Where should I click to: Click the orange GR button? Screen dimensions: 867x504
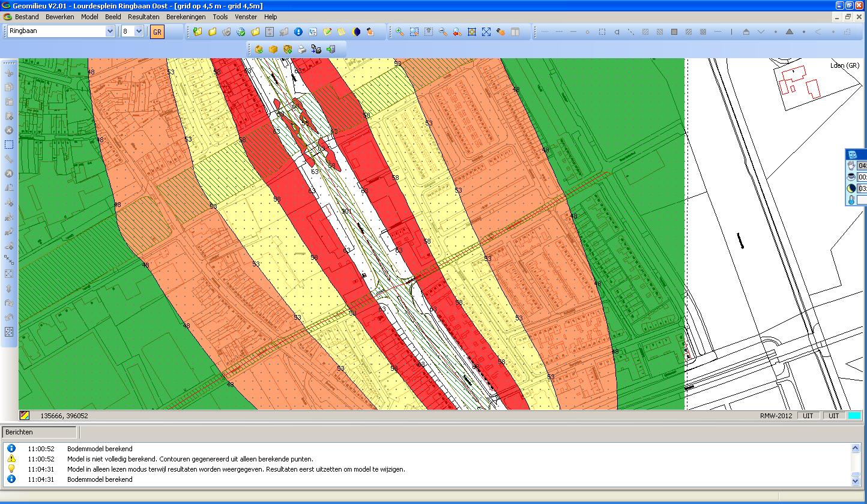pos(157,32)
